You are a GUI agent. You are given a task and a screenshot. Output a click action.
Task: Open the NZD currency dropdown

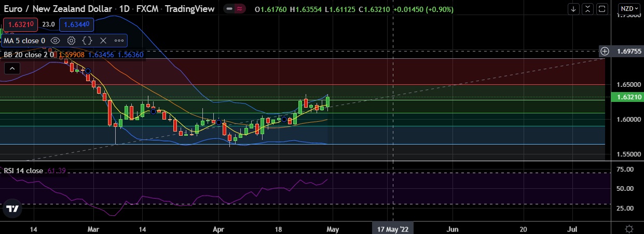click(629, 9)
